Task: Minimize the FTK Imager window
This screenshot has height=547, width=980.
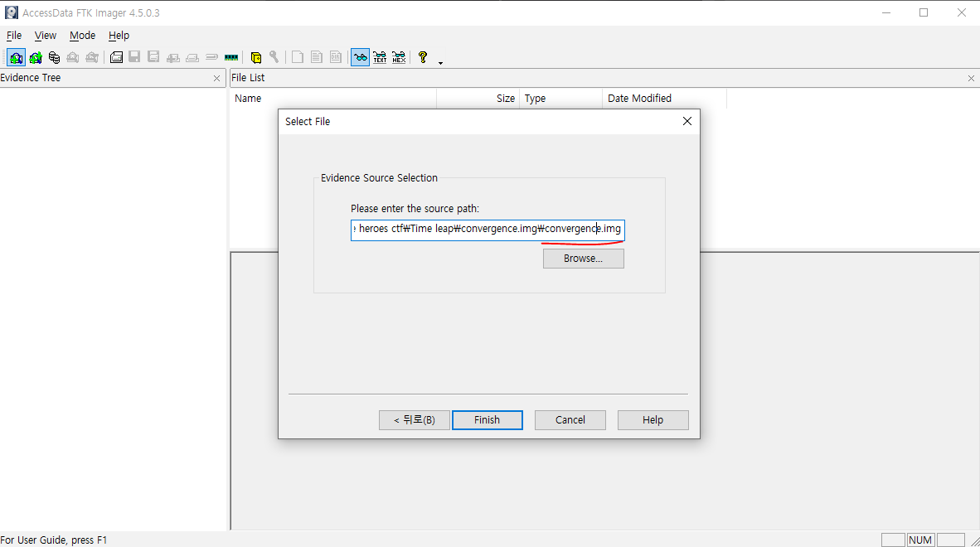Action: 886,12
